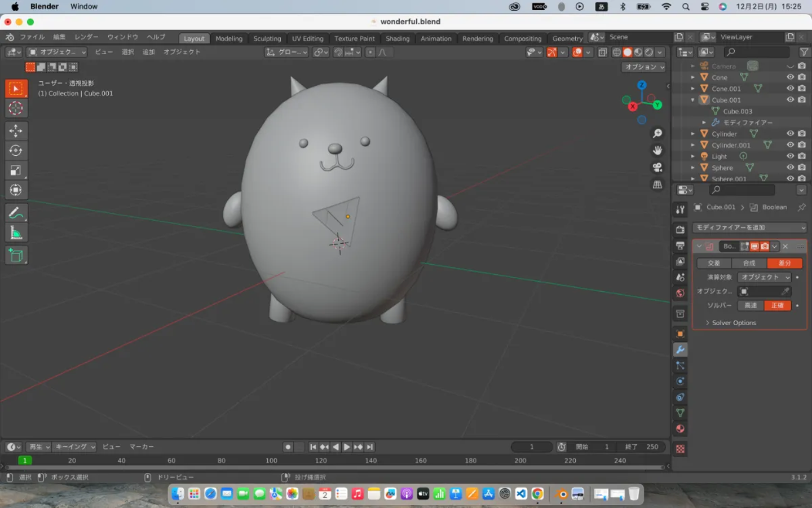Select the Scale tool
Screen dimensions: 812x508
tap(16, 170)
